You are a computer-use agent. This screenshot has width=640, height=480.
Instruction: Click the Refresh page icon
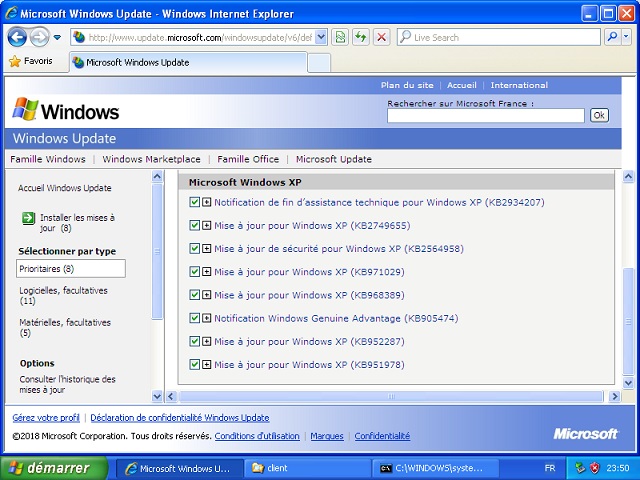pos(360,37)
